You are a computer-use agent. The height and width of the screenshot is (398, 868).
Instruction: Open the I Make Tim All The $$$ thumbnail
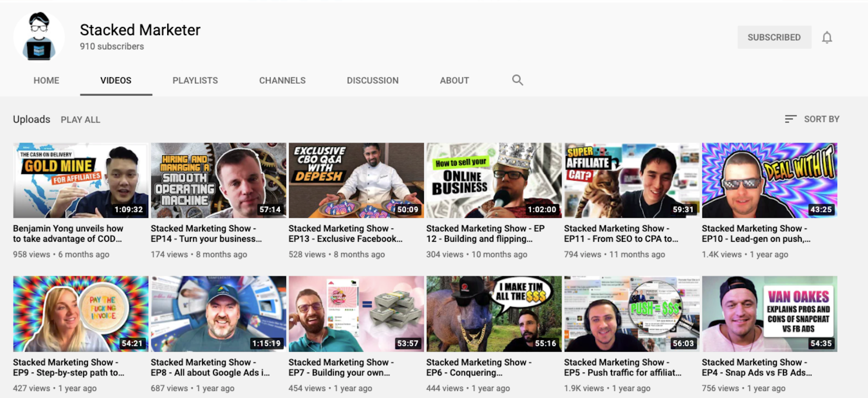click(x=494, y=314)
